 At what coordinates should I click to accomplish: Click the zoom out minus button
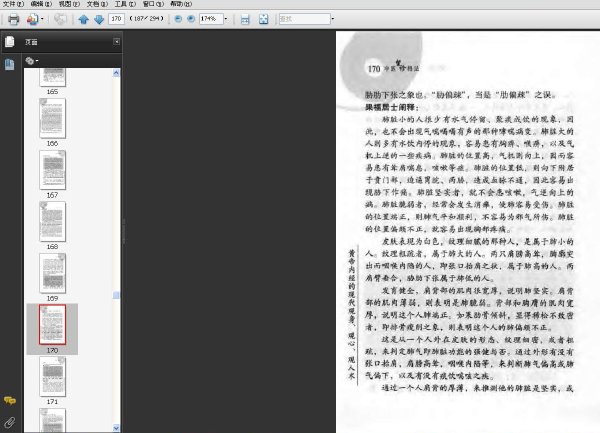click(178, 18)
